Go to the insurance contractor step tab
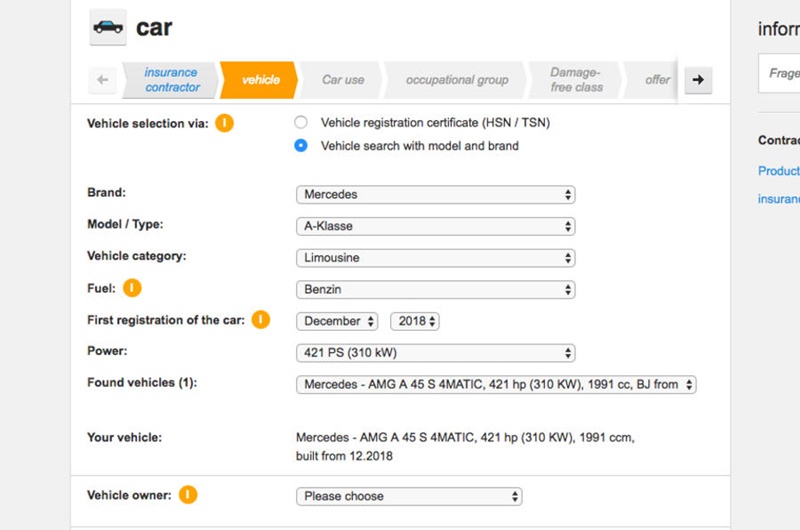 pyautogui.click(x=171, y=80)
